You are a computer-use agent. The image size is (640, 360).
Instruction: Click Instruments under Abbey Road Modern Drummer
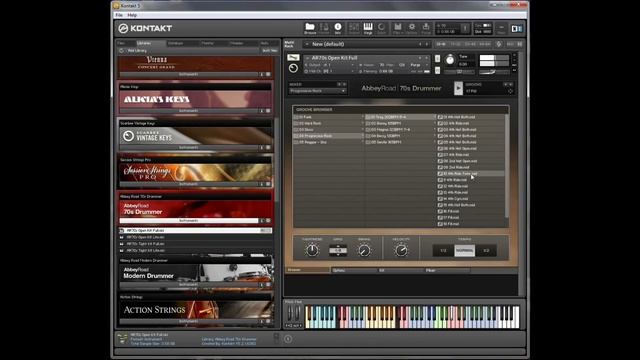(x=188, y=284)
